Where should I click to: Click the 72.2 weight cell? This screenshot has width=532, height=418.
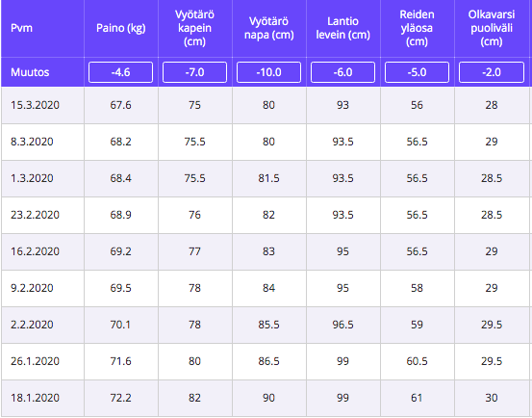[121, 398]
